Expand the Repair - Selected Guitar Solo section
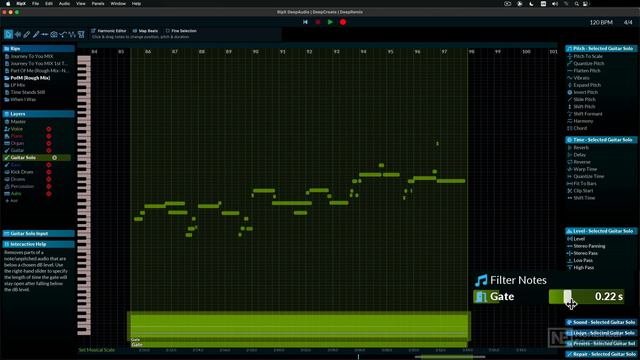The width and height of the screenshot is (640, 360). click(x=601, y=354)
